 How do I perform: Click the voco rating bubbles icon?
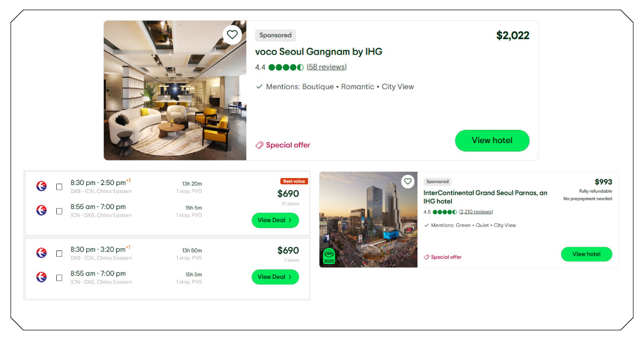point(286,67)
